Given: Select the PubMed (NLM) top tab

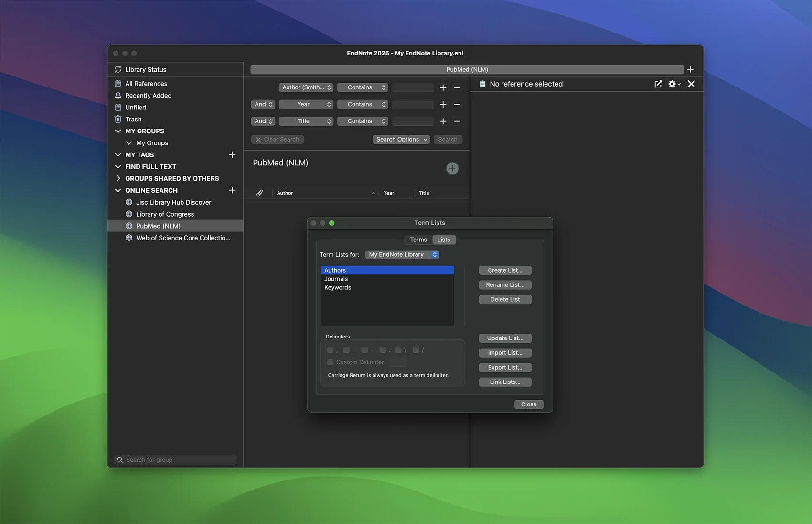Looking at the screenshot, I should coord(467,69).
